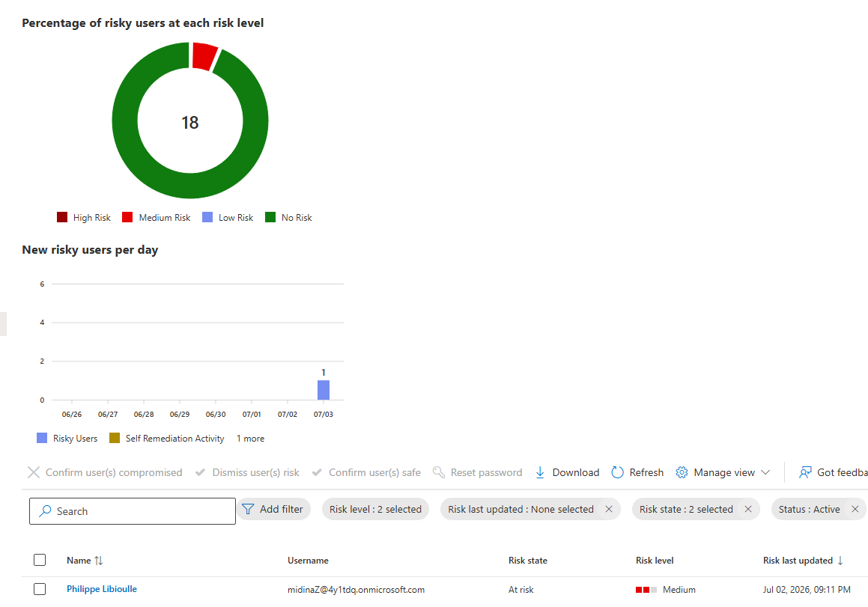Viewport: 868px width, 607px height.
Task: Click the Confirm user(s) compromised X icon
Action: coord(34,472)
